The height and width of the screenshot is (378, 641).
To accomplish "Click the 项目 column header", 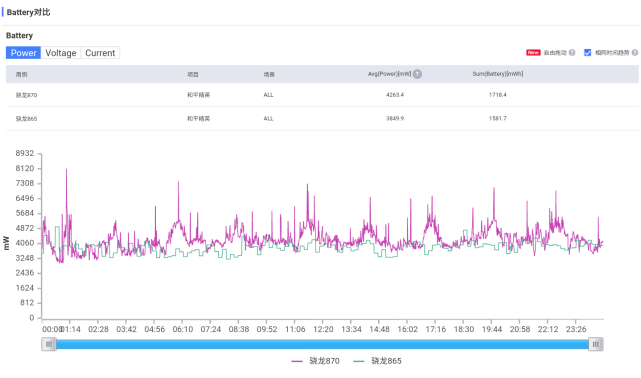I will [193, 74].
